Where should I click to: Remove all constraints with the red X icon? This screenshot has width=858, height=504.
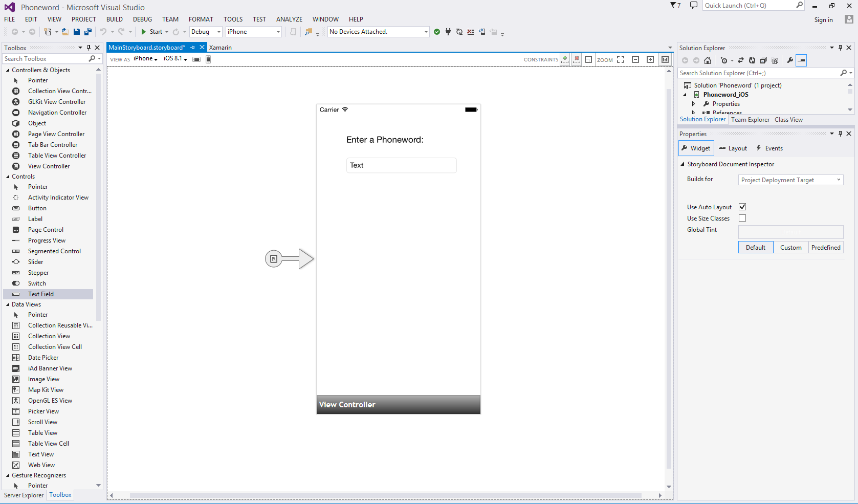click(x=577, y=59)
